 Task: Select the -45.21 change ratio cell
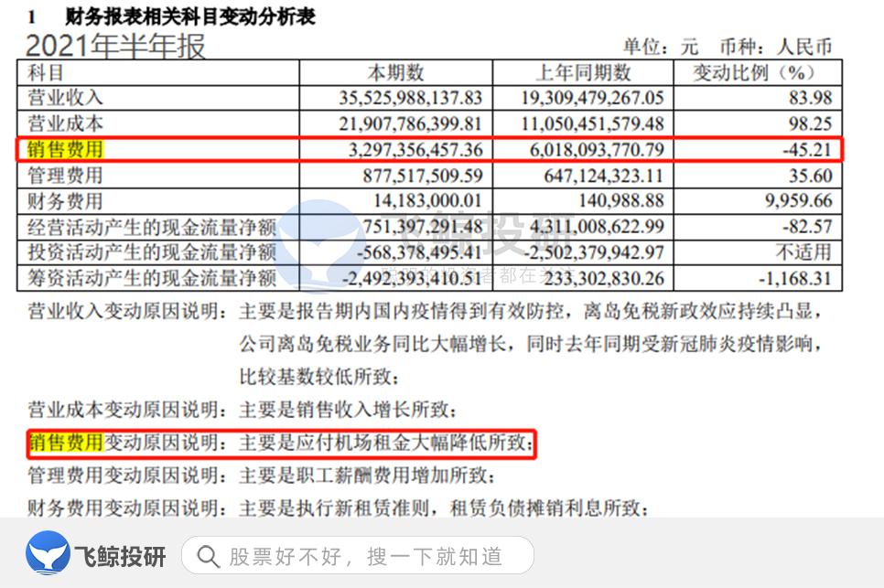tap(807, 150)
